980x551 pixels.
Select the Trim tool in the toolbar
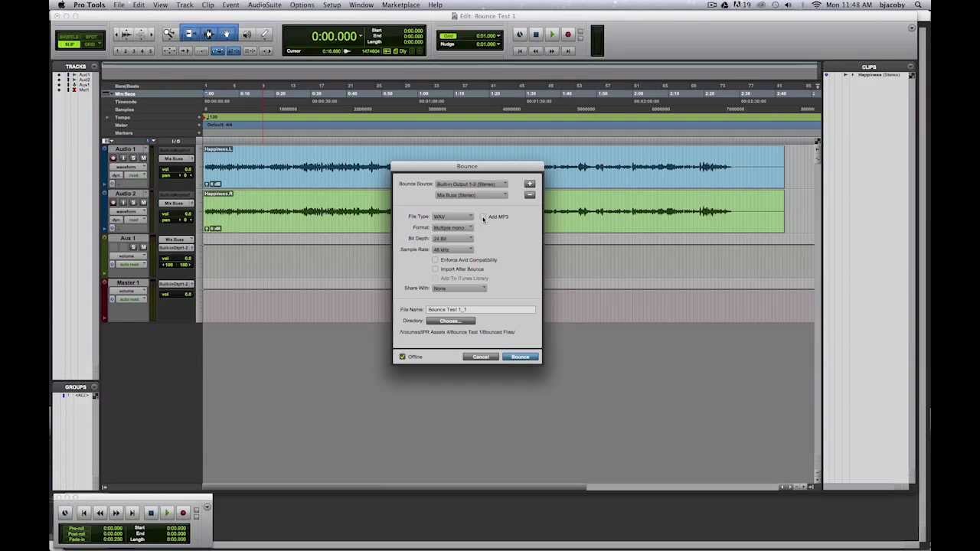click(x=190, y=34)
